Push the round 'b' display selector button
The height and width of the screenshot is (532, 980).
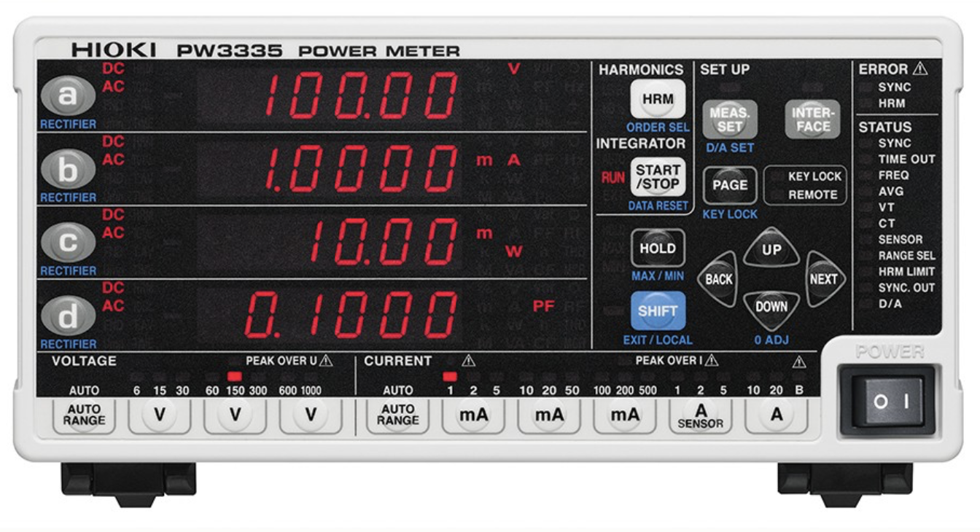tap(68, 170)
